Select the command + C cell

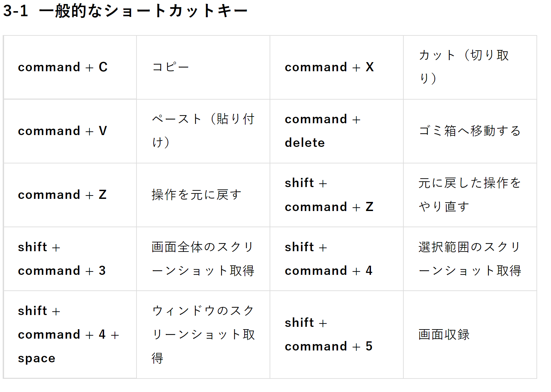click(70, 67)
